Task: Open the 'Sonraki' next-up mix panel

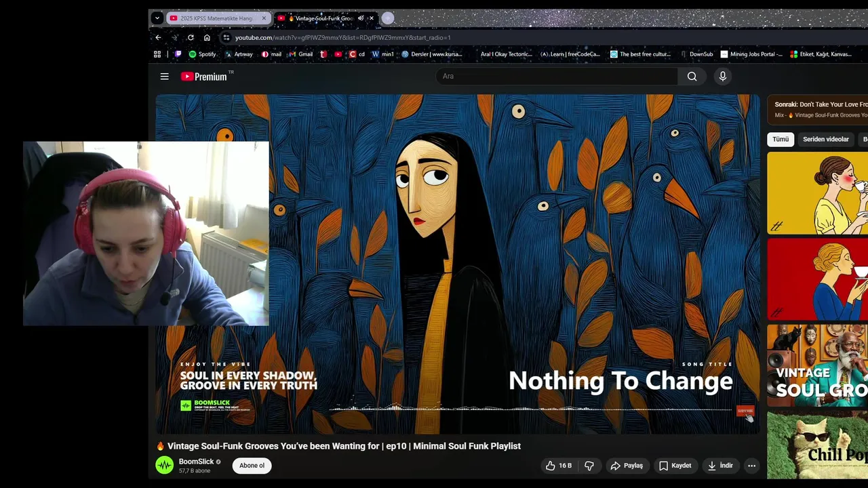Action: 818,110
